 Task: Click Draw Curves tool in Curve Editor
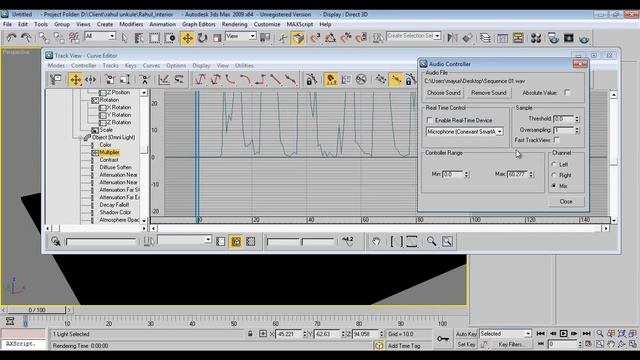164,79
